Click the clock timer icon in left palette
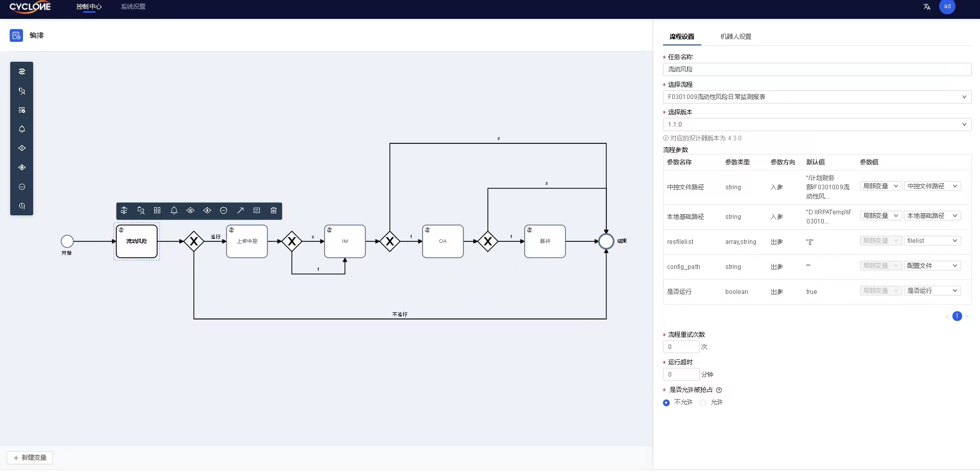The height and width of the screenshot is (472, 980). [22, 206]
